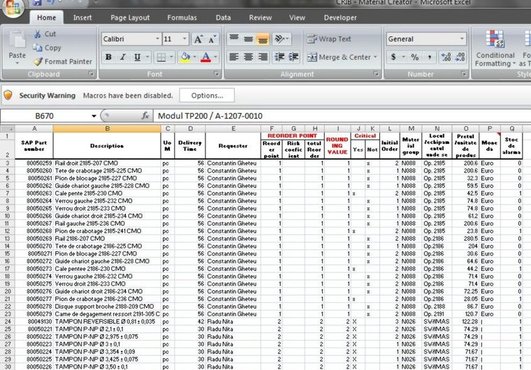531x370 pixels.
Task: Apply Percent Style format
Action: pos(415,57)
